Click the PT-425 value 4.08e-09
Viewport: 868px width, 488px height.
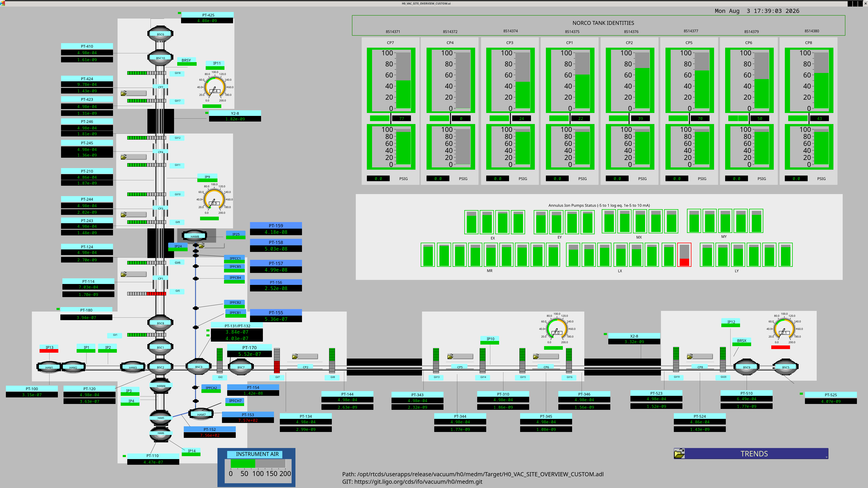click(207, 21)
